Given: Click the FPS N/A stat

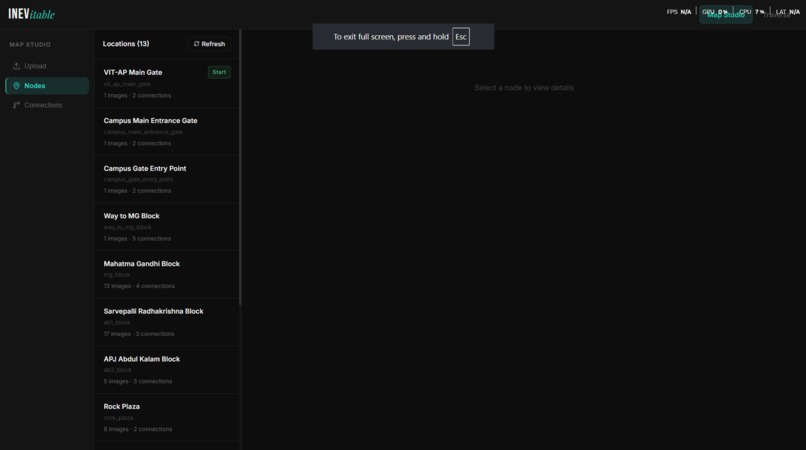Looking at the screenshot, I should click(x=679, y=12).
